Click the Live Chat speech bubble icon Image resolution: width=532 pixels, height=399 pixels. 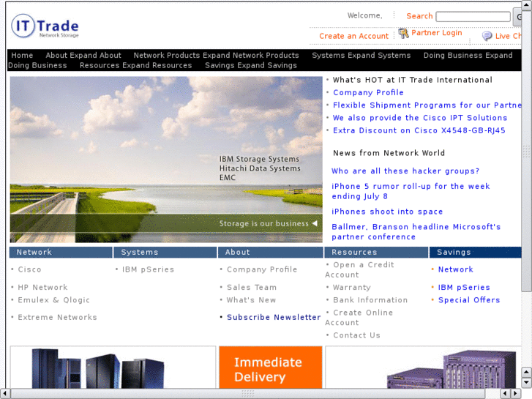pos(487,36)
